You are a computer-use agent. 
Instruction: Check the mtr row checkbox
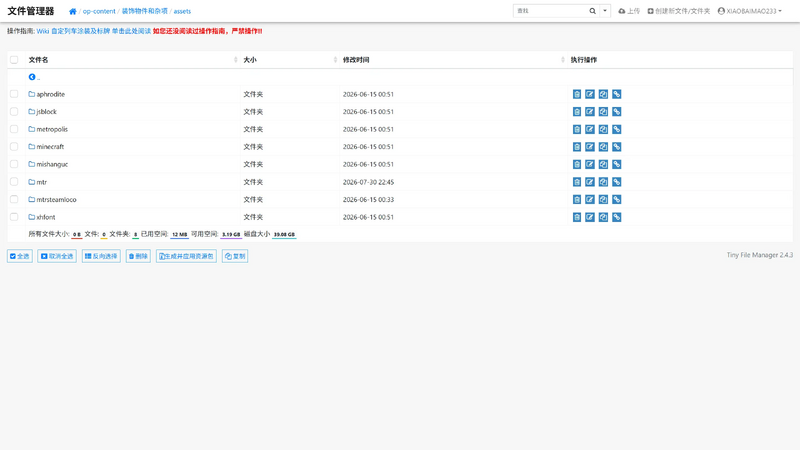coord(14,182)
